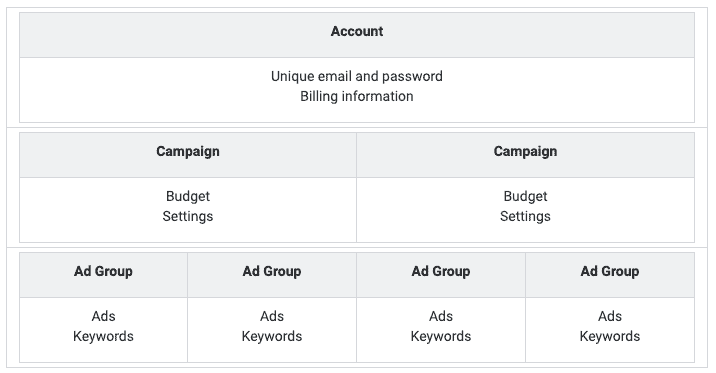Select the third Ad Group header
Image resolution: width=716 pixels, height=373 pixels.
click(441, 275)
